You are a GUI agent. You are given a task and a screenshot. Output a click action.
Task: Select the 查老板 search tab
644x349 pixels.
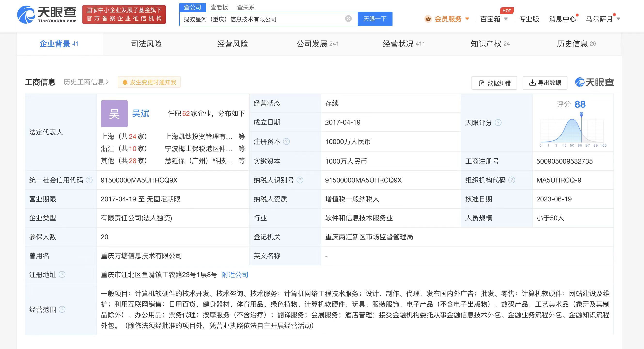tap(219, 7)
